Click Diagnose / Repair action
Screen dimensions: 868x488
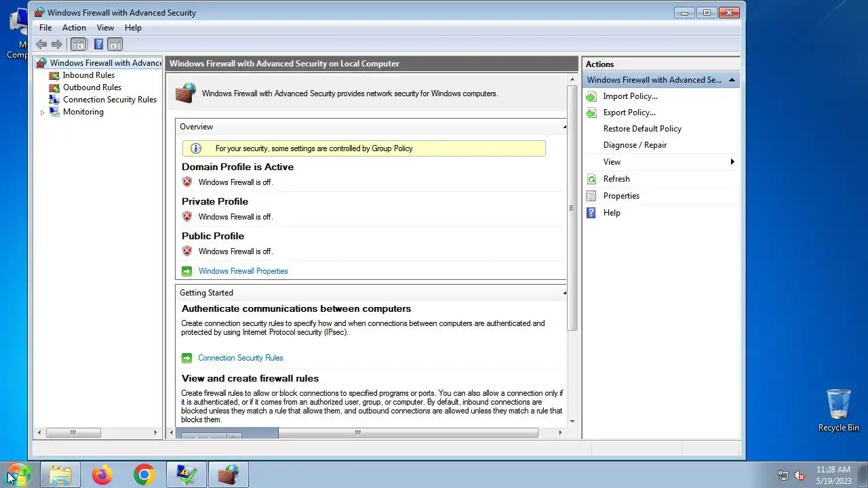click(x=635, y=145)
